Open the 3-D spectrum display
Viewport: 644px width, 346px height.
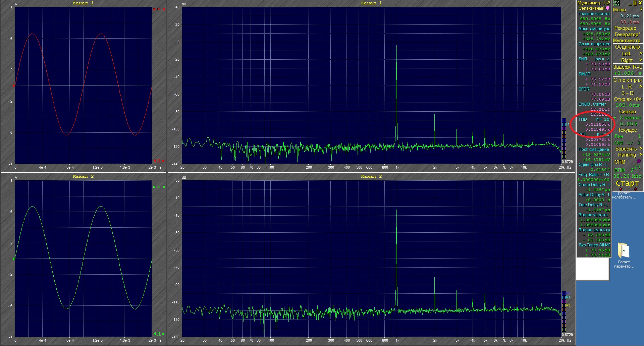(x=628, y=93)
